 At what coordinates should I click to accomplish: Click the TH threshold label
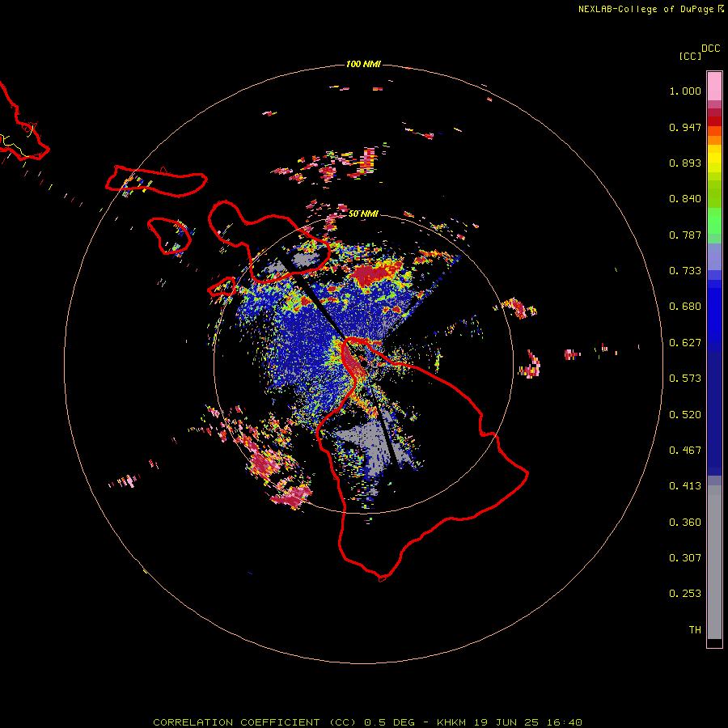point(695,630)
